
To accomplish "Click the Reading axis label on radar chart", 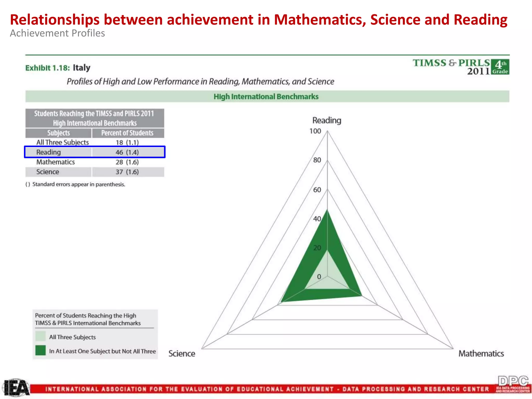I will pos(327,120).
